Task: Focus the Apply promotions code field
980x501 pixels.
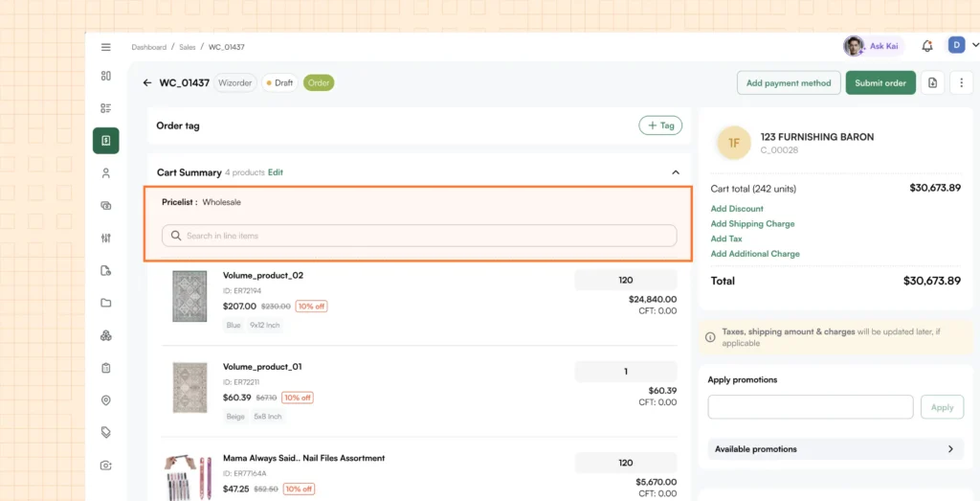Action: point(811,407)
